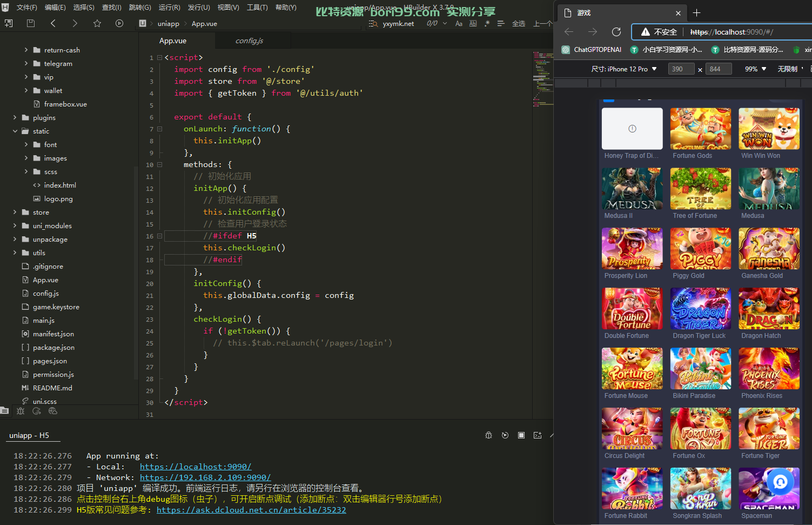812x525 pixels.
Task: Open the 发行(U) menu
Action: (x=199, y=7)
